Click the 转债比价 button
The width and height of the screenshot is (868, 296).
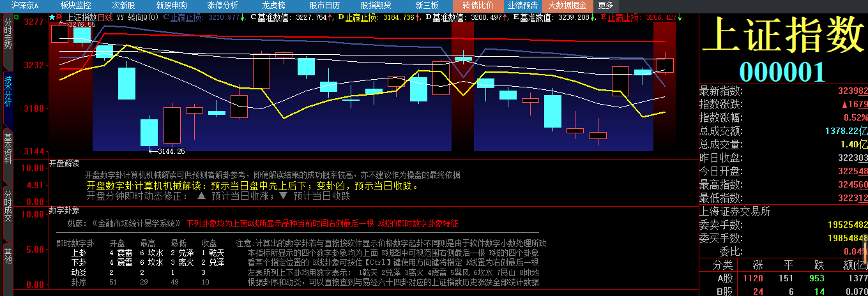coord(478,5)
